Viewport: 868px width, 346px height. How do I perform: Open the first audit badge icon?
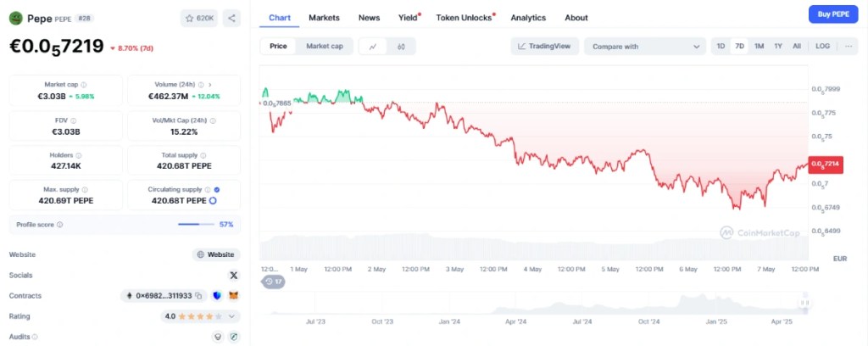218,337
